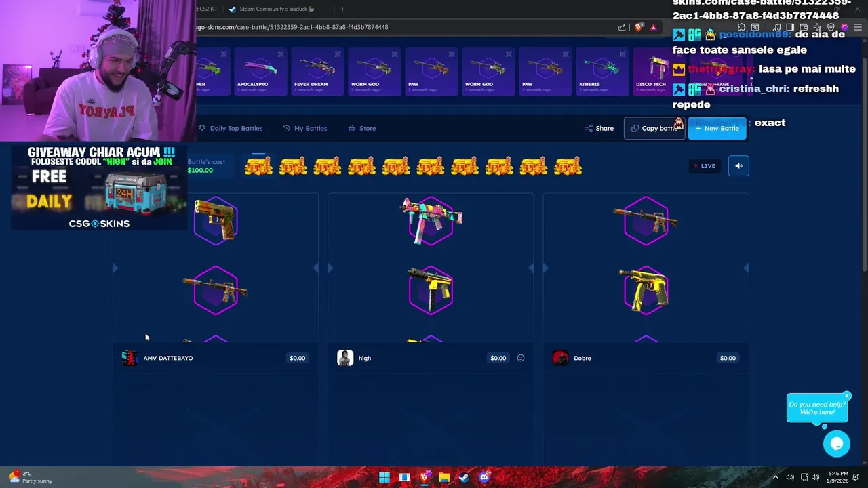Click the $0.00 total in Dobre's column

coord(728,358)
